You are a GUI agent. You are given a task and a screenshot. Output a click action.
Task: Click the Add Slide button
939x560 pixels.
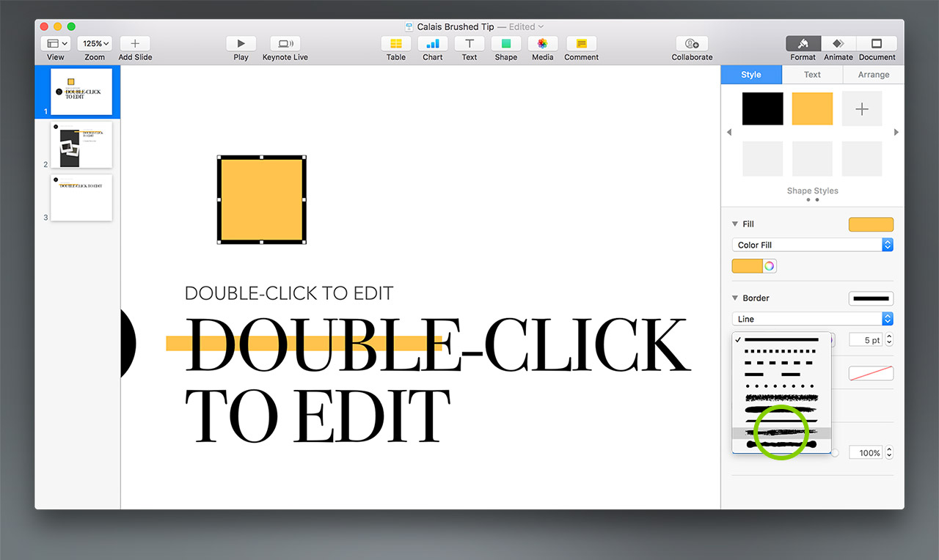[x=135, y=44]
